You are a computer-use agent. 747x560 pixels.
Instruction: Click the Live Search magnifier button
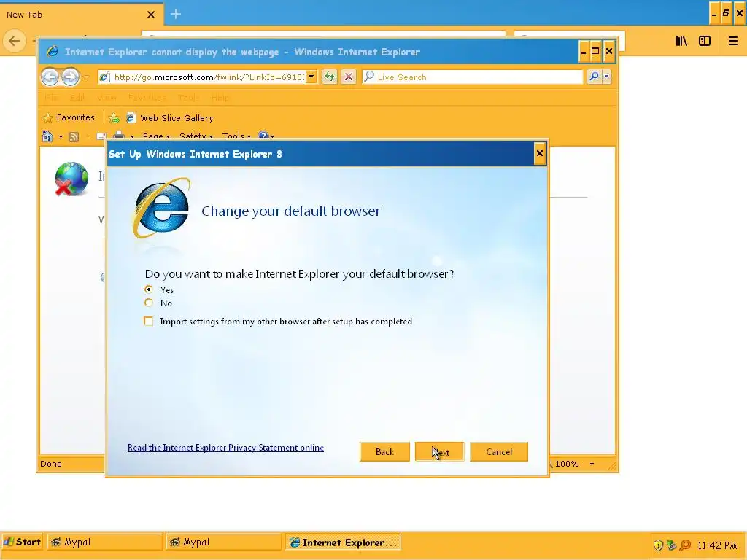point(594,77)
